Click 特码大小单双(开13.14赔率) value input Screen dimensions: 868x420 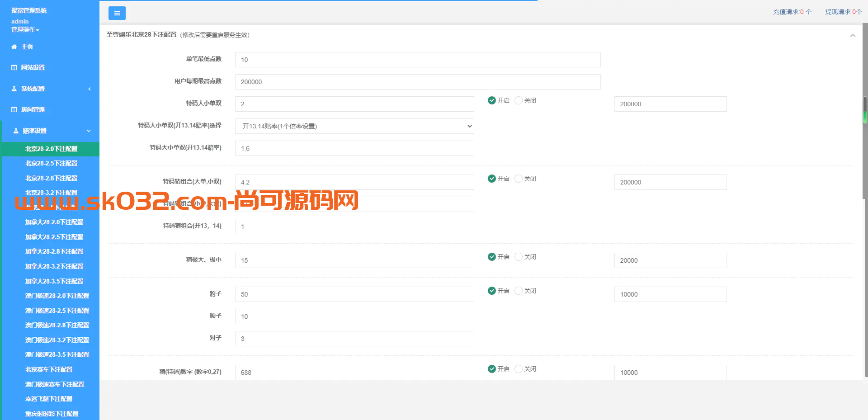tap(354, 148)
